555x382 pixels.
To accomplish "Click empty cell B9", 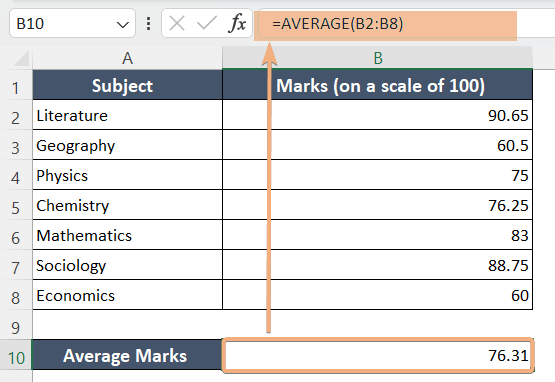I will (377, 325).
